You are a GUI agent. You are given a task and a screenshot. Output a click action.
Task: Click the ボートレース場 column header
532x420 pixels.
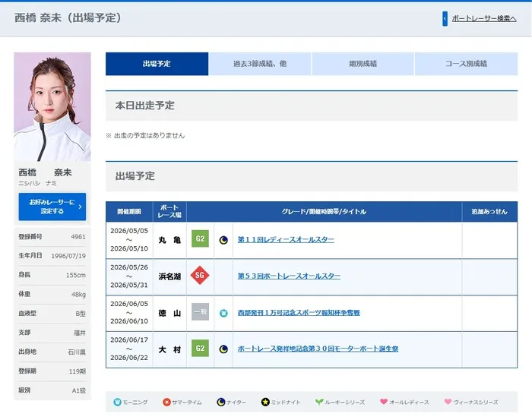coord(169,211)
